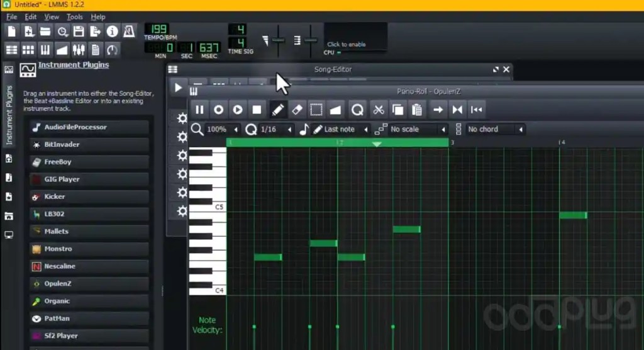Select Kicker instrument plugin
The height and width of the screenshot is (350, 644).
(89, 196)
